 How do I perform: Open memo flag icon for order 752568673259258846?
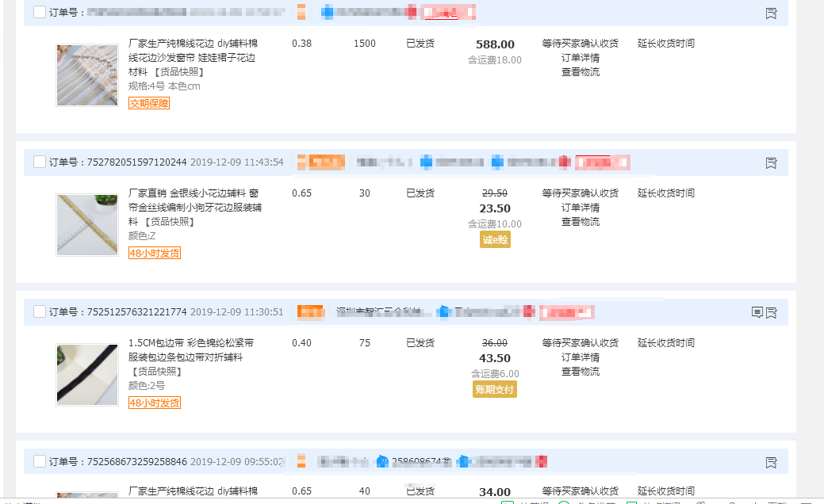tap(771, 463)
